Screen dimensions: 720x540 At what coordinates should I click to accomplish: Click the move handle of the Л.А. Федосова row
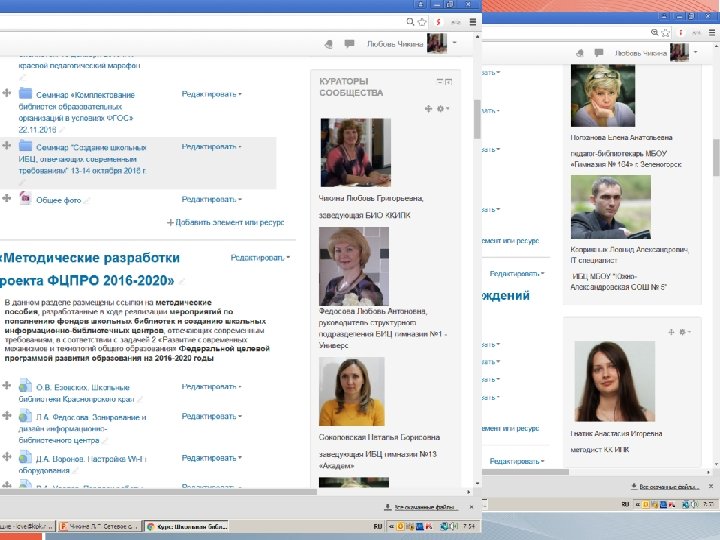6,415
